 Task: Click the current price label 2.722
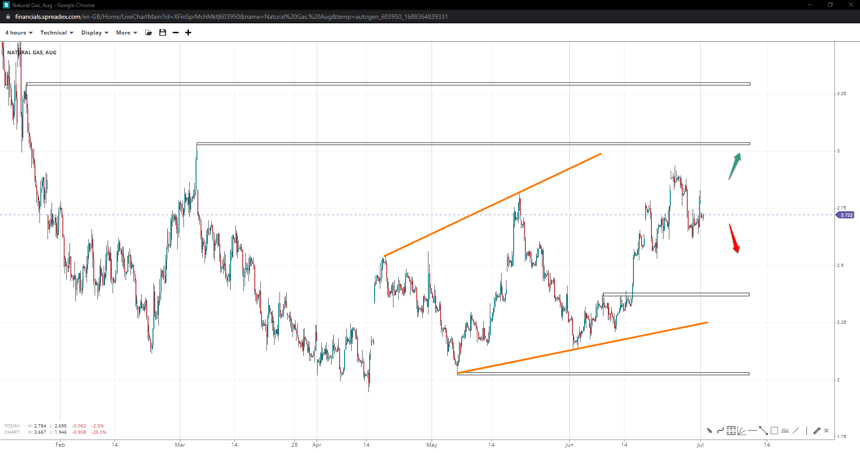coord(846,215)
